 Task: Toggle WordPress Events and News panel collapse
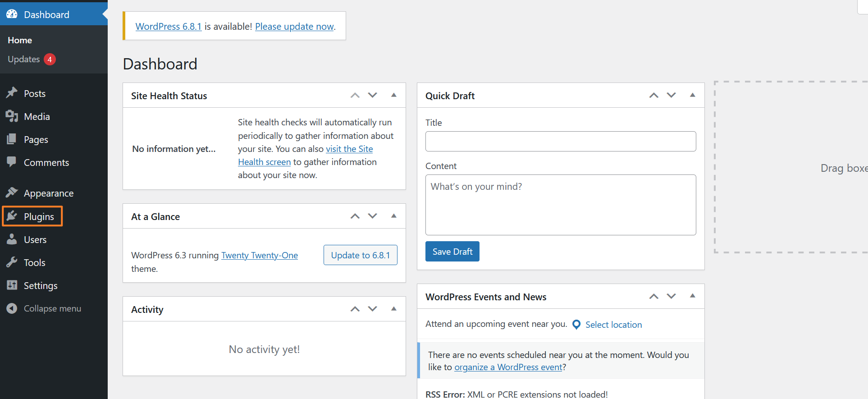692,296
